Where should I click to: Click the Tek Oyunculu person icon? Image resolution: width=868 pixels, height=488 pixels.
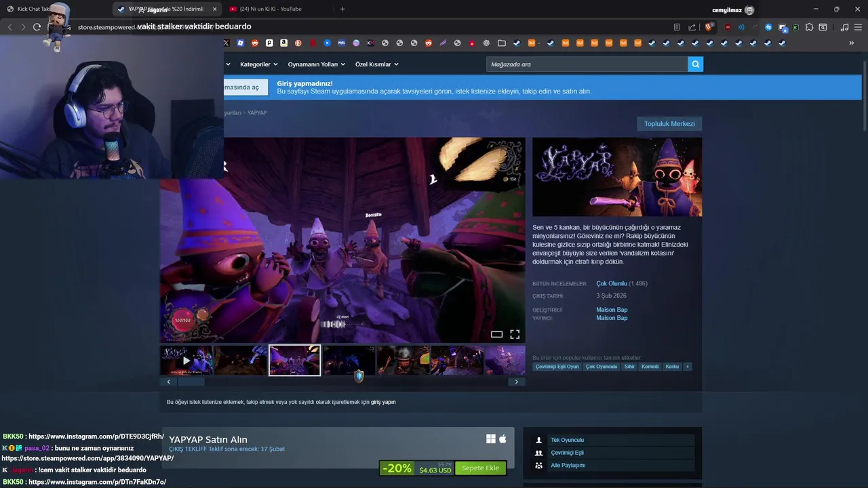click(539, 440)
